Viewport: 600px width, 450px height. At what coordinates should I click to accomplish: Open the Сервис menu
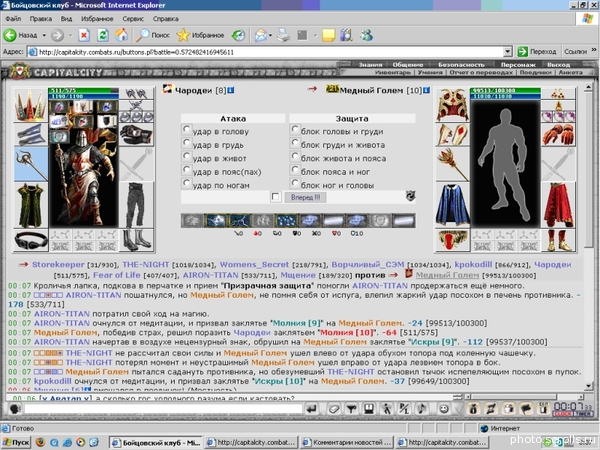tap(133, 19)
